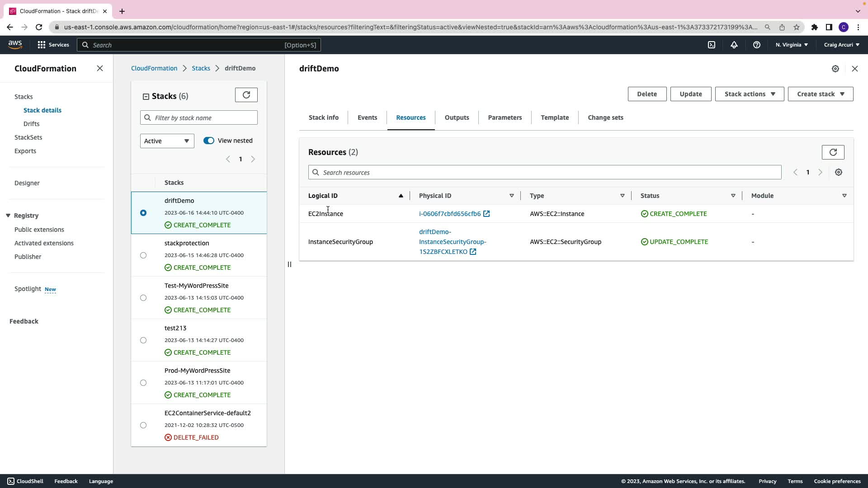Switch to the Events tab
The image size is (868, 488).
pos(367,117)
